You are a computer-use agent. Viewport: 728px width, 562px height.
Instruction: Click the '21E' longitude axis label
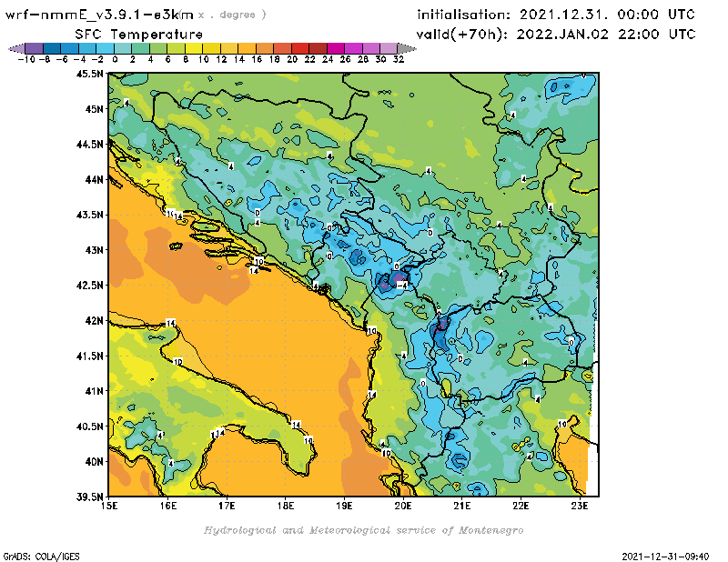pos(462,506)
